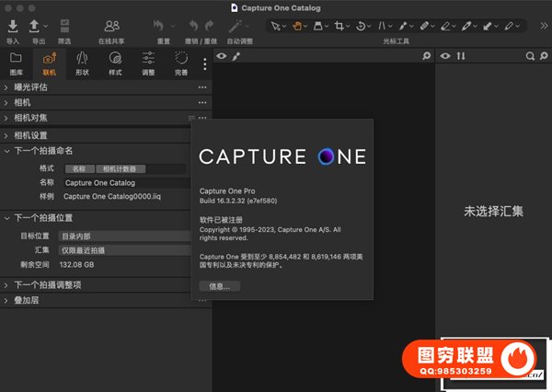
Task: Click the 信息... button in the about dialog
Action: tap(220, 286)
